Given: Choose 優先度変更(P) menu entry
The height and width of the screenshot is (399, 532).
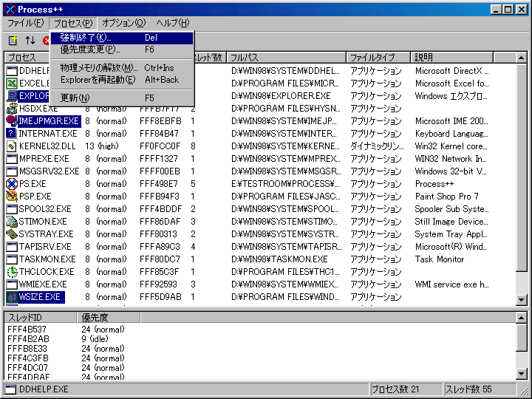Looking at the screenshot, I should pos(122,50).
